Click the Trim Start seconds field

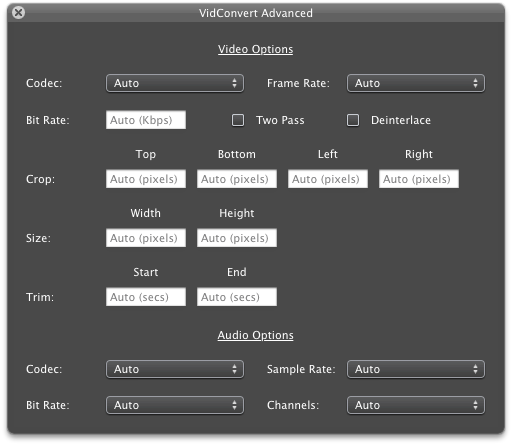pyautogui.click(x=146, y=297)
